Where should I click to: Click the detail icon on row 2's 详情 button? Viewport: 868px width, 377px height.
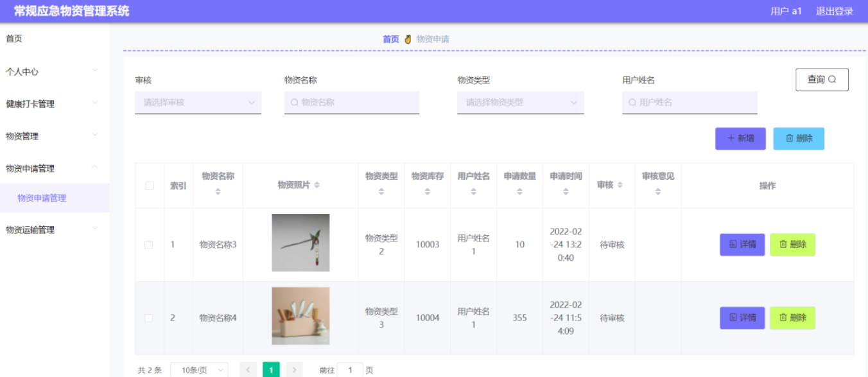coord(734,317)
